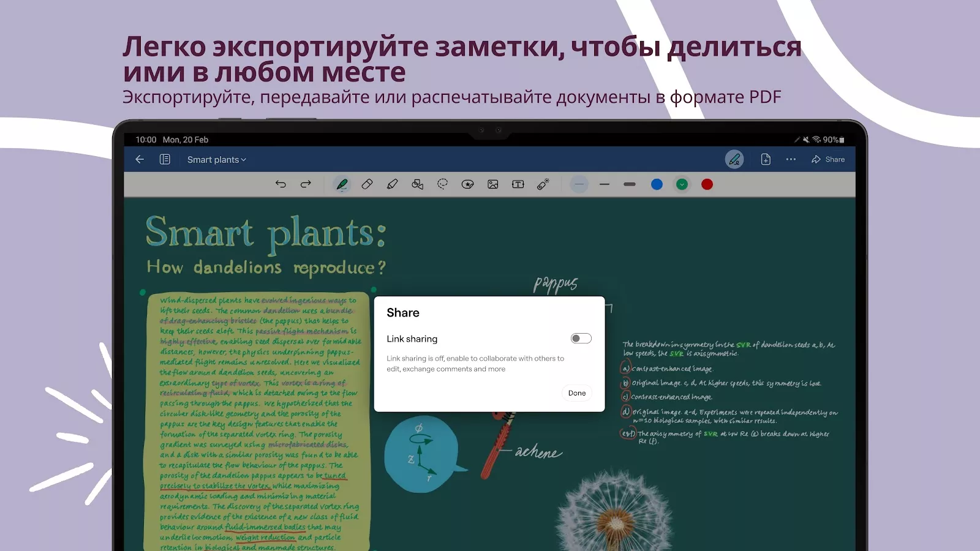The height and width of the screenshot is (551, 980).
Task: Select the Shapes tool
Action: point(418,184)
